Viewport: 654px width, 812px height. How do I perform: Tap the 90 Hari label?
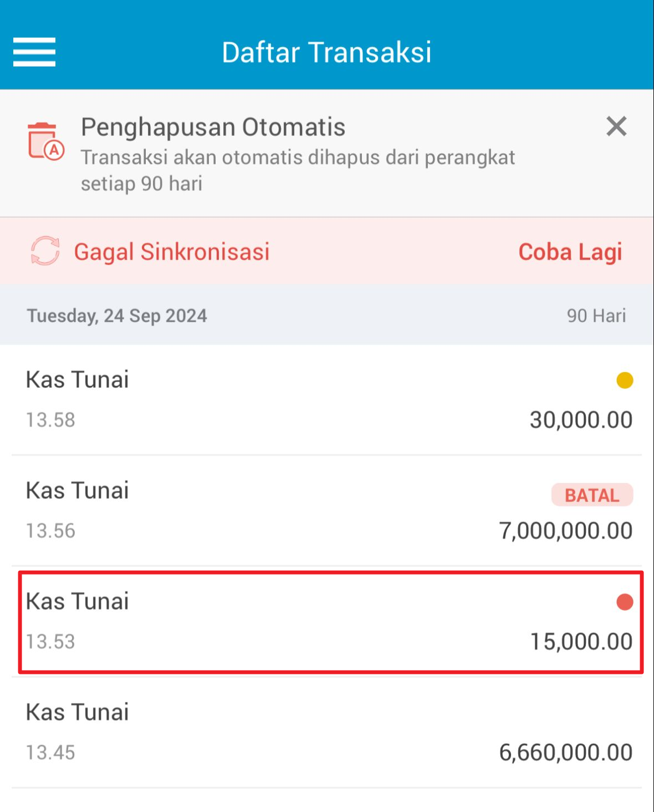(x=596, y=316)
